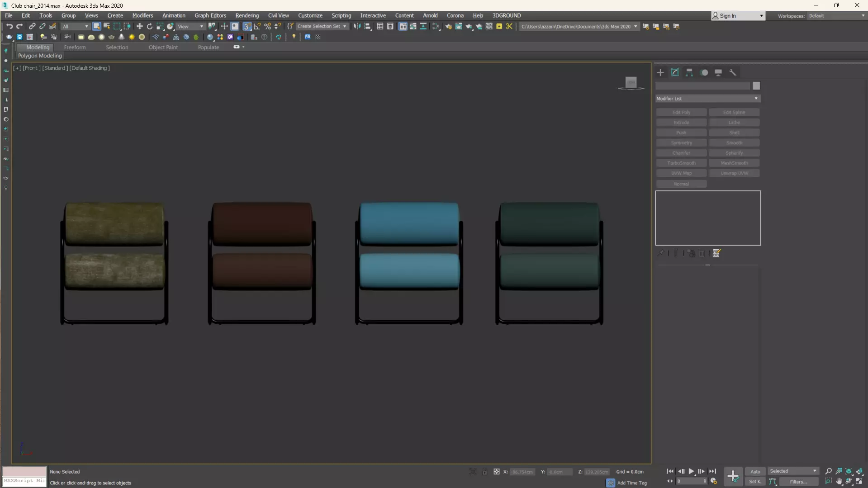Toggle Absolute/Offset transform mode
The image size is (868, 488).
pos(497,472)
